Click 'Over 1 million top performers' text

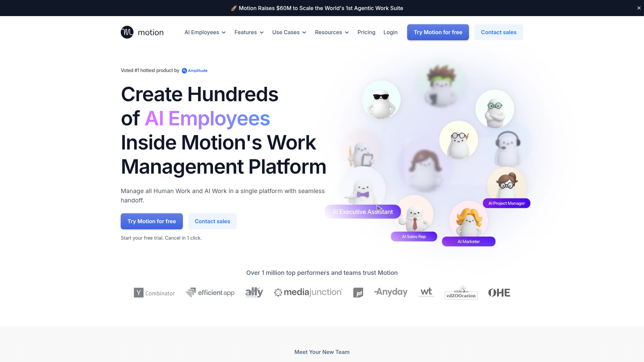[x=322, y=273]
